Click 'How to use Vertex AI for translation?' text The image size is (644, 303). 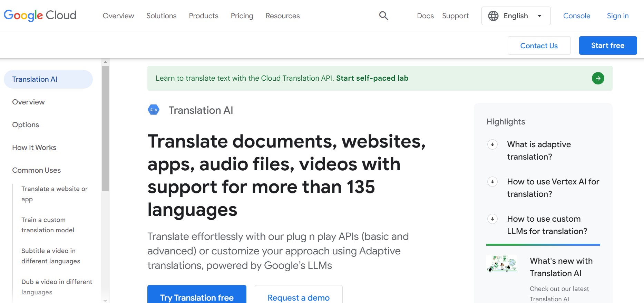tap(553, 188)
